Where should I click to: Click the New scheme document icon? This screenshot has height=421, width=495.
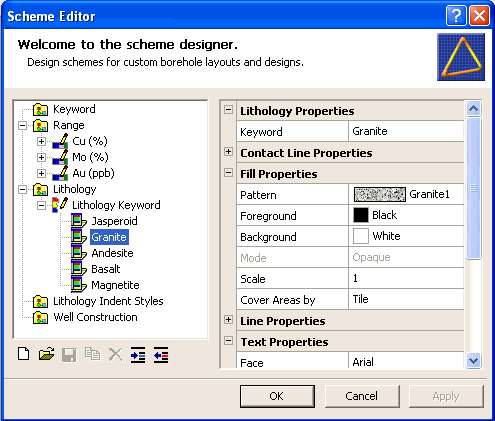coord(23,354)
